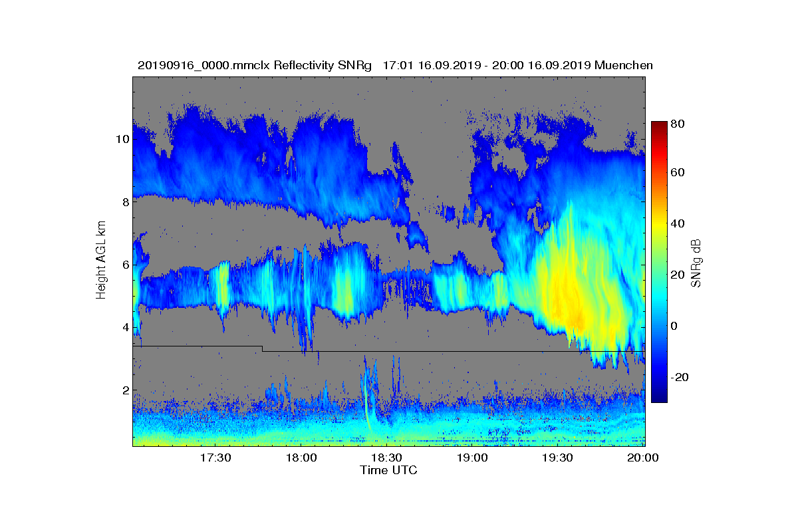Select the 19:30 time tick label
The height and width of the screenshot is (532, 798).
558,458
